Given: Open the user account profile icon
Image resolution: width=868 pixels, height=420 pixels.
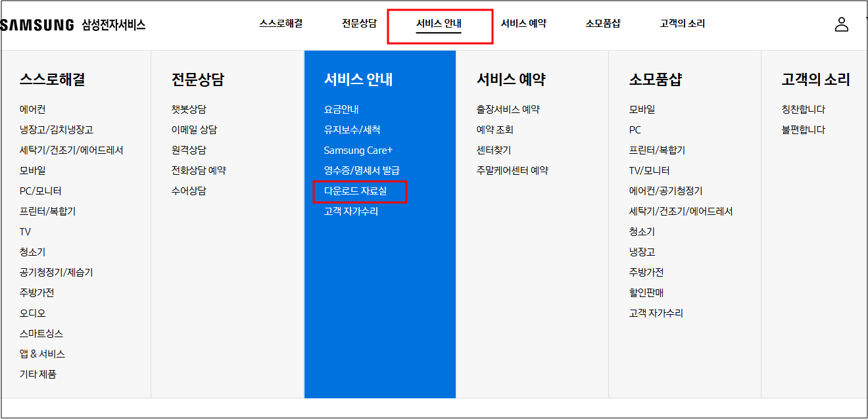Looking at the screenshot, I should tap(841, 24).
